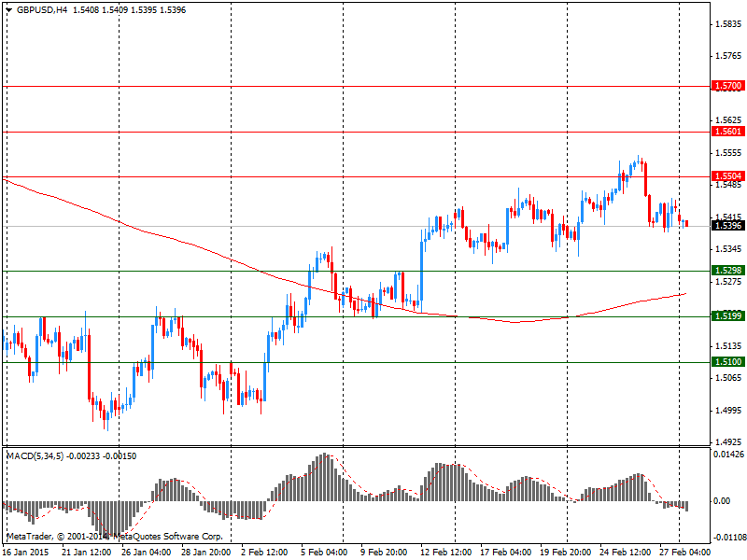Click the MACD scale value 0.00
Image resolution: width=747 pixels, height=560 pixels.
pos(722,501)
